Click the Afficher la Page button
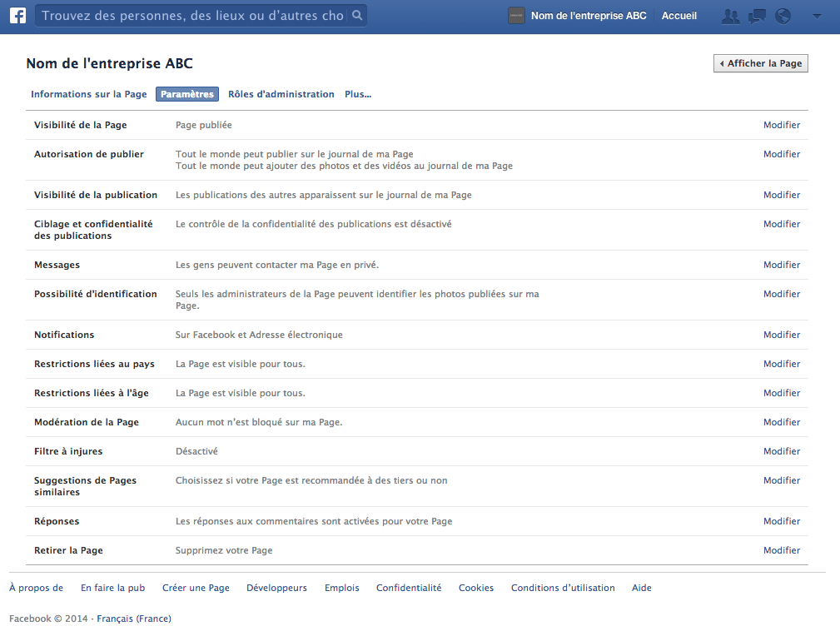The width and height of the screenshot is (840, 631). click(x=760, y=63)
